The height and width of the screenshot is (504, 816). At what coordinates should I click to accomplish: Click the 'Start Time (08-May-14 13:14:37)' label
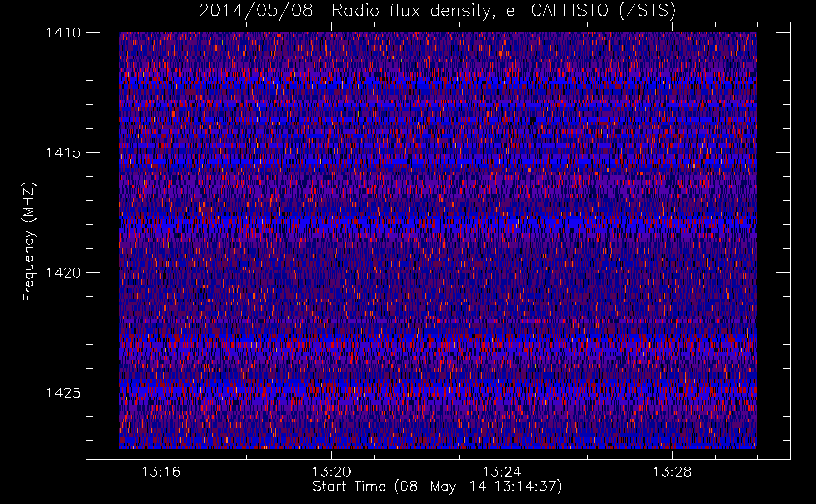click(437, 487)
